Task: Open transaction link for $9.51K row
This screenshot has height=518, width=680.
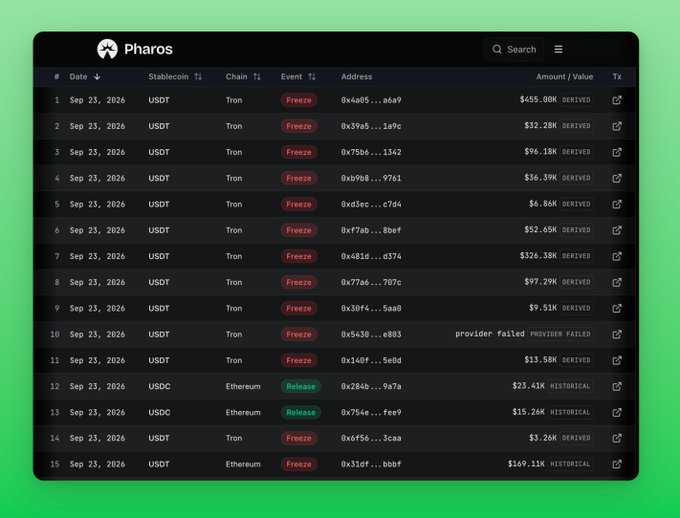Action: (x=617, y=308)
